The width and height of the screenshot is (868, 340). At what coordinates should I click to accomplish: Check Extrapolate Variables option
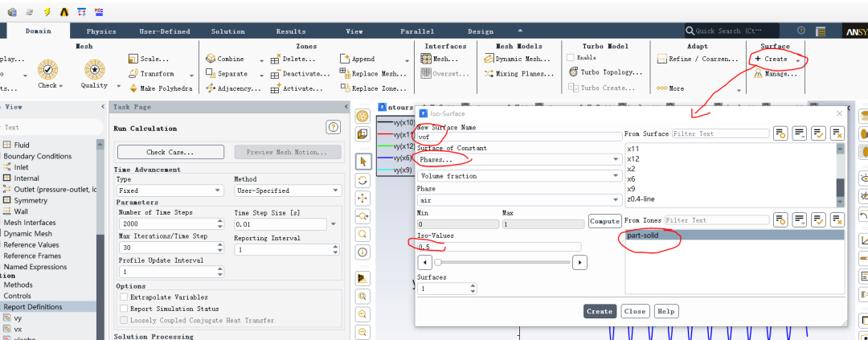(x=124, y=297)
